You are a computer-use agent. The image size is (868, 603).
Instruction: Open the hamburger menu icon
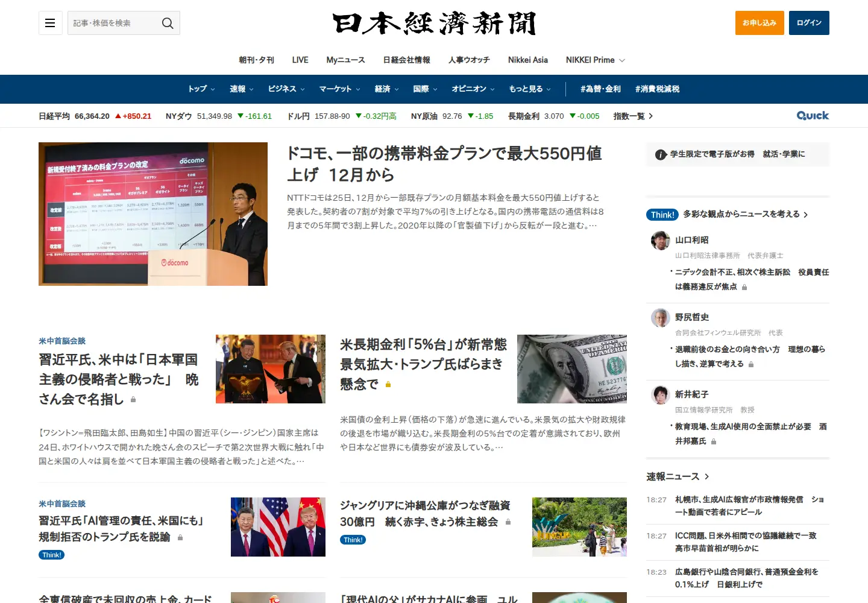(50, 23)
